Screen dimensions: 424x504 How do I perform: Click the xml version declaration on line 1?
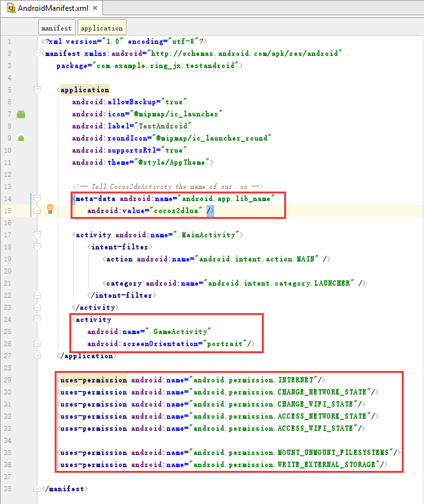(125, 41)
